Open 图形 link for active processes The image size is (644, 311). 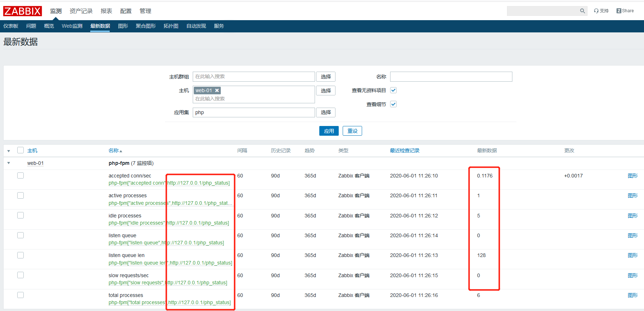[633, 195]
